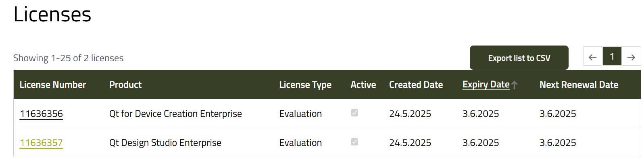Toggle Active checkbox for license 11636356

354,113
